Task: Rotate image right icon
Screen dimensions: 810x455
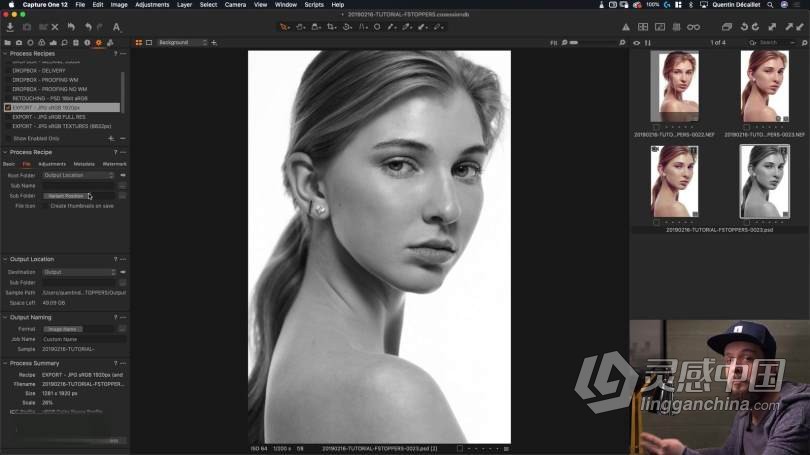Action: click(x=756, y=27)
